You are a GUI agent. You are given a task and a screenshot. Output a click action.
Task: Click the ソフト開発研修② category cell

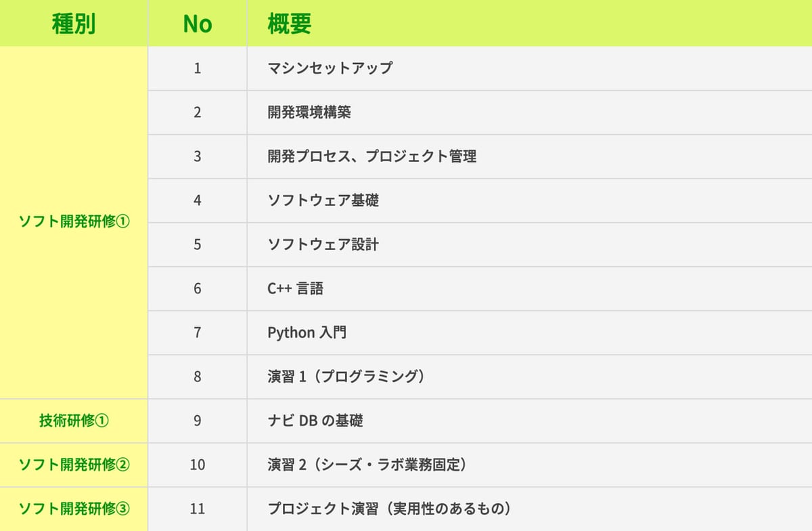[73, 465]
